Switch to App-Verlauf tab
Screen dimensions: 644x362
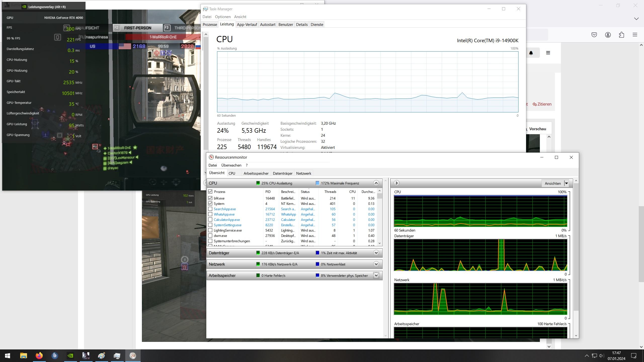click(x=247, y=25)
